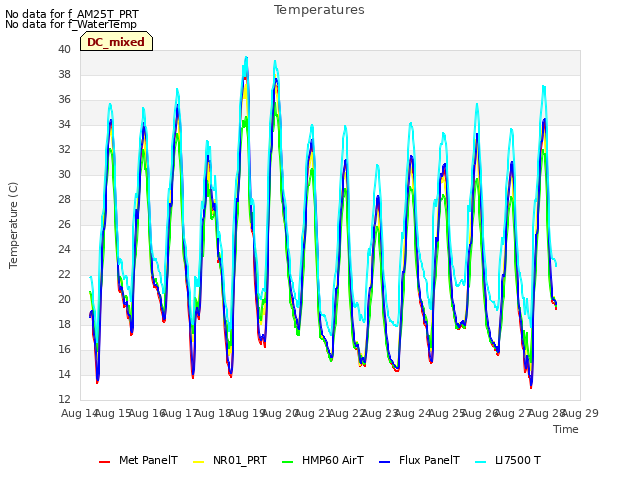This screenshot has height=480, width=640.
Task: Click the 'No data for f_WaterTemp' message
Action: [x=71, y=24]
